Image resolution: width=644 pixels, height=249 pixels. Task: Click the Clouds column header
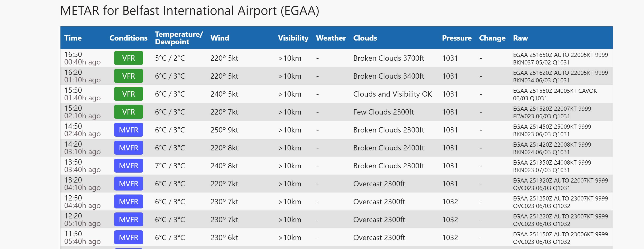coord(365,38)
